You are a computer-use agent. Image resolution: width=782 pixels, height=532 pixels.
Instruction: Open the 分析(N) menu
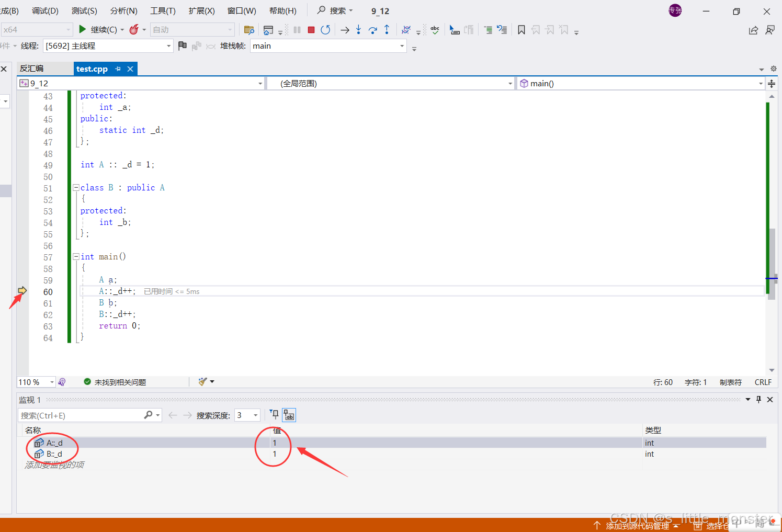pyautogui.click(x=124, y=11)
